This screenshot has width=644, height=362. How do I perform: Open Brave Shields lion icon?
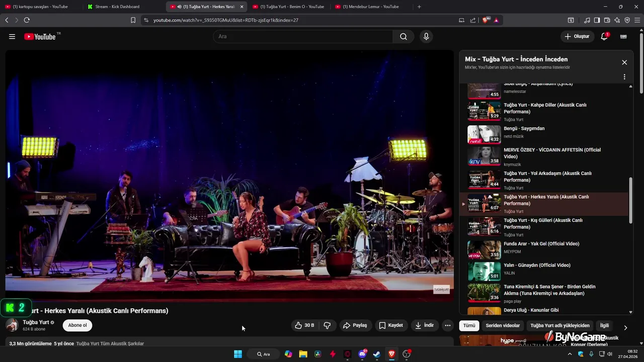tap(486, 20)
